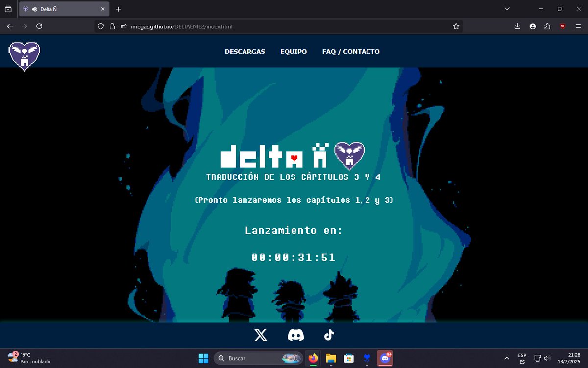Bookmark this page with the star
This screenshot has width=588, height=368.
456,26
